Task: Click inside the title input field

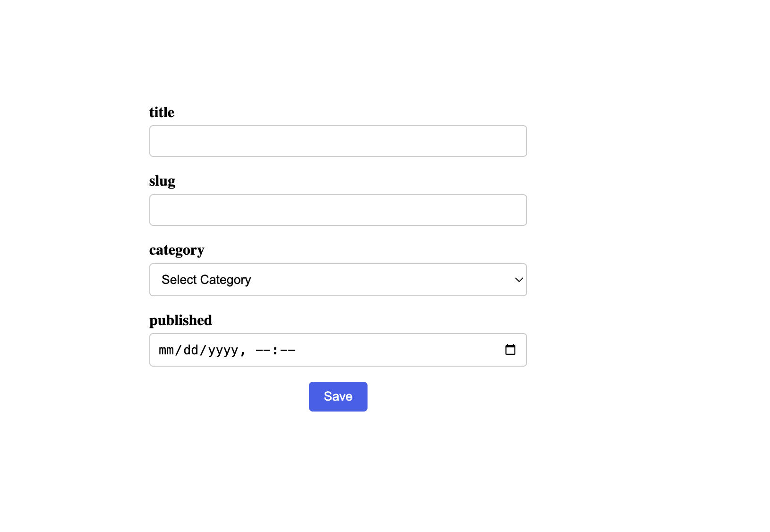Action: pos(338,141)
